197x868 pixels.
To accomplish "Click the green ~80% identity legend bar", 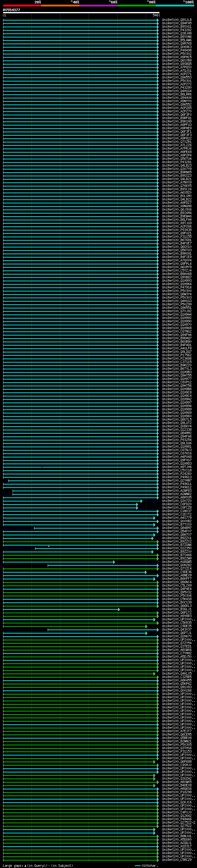I will pos(137,6).
